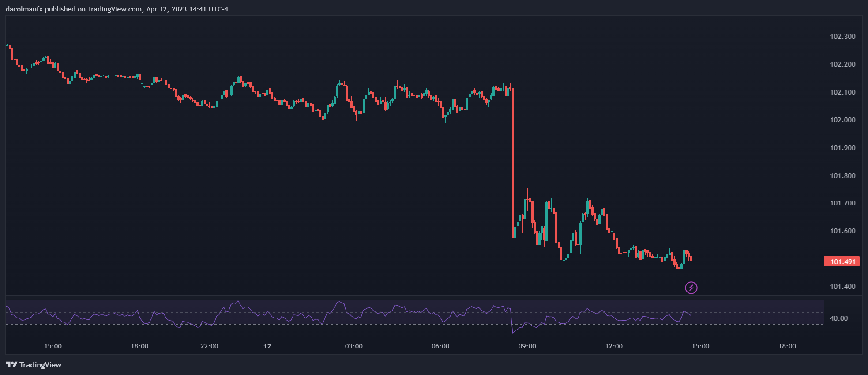Select the 101.600 price axis label
Image resolution: width=868 pixels, height=375 pixels.
pos(843,231)
